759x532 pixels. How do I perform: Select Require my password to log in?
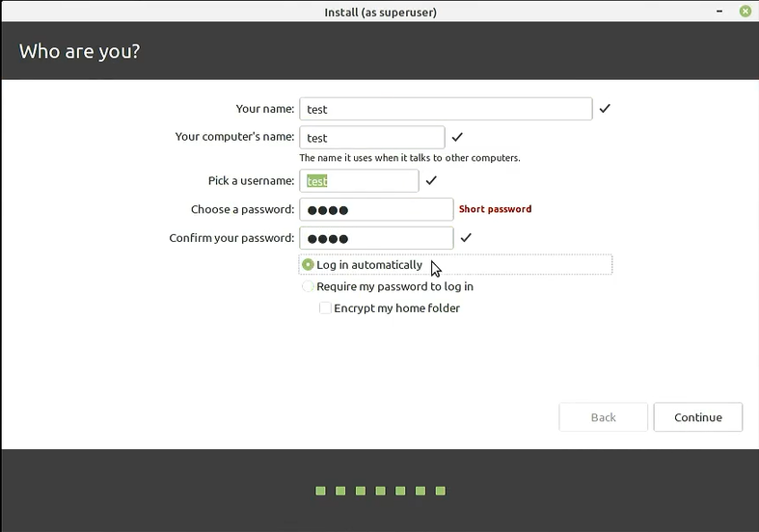tap(309, 286)
